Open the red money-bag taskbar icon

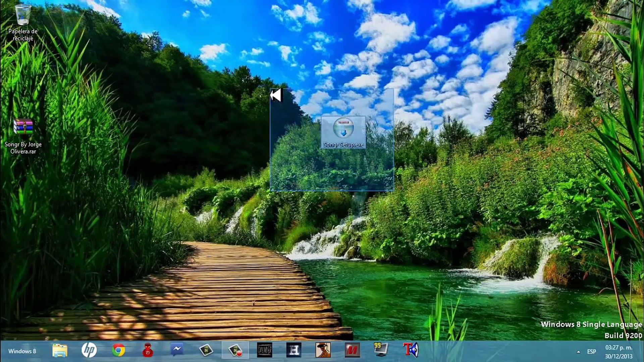tap(148, 351)
